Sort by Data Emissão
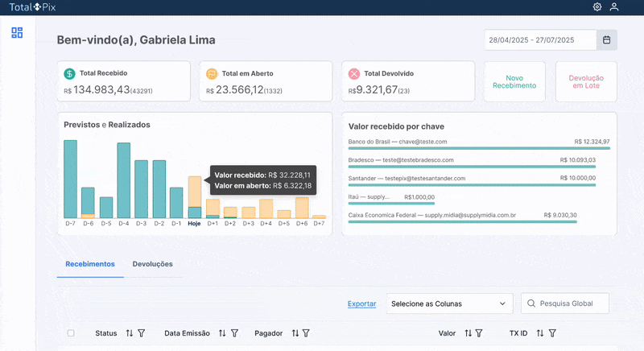Screen dimensions: 644x351 pyautogui.click(x=223, y=333)
